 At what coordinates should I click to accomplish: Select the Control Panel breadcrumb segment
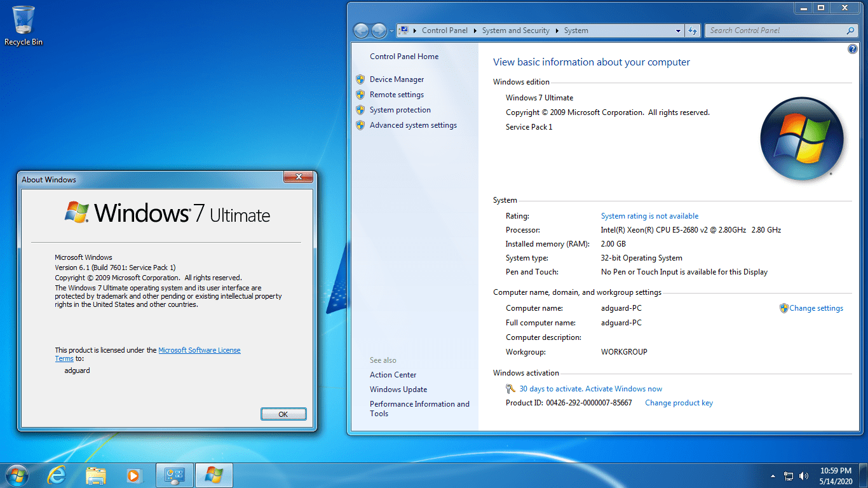tap(445, 30)
